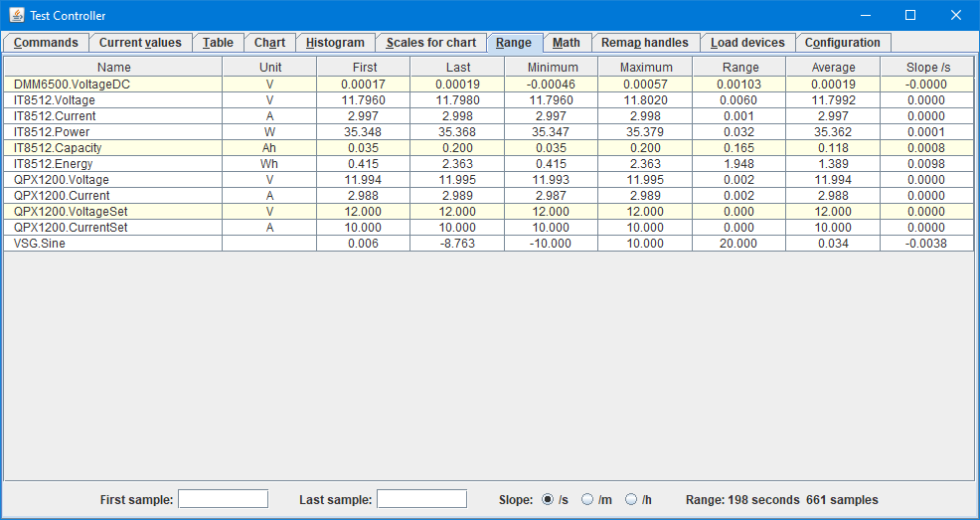Click the 1.948 range cell
Screen dimensions: 980x520
click(x=738, y=164)
